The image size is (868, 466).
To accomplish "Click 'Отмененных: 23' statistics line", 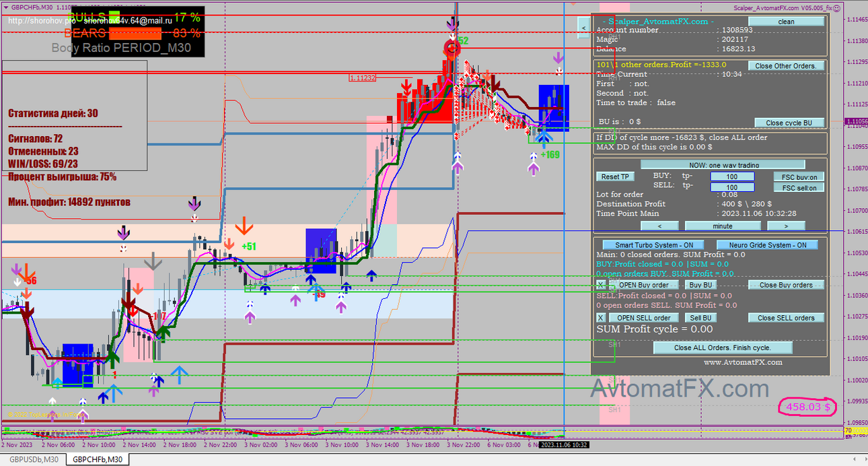I will point(43,152).
